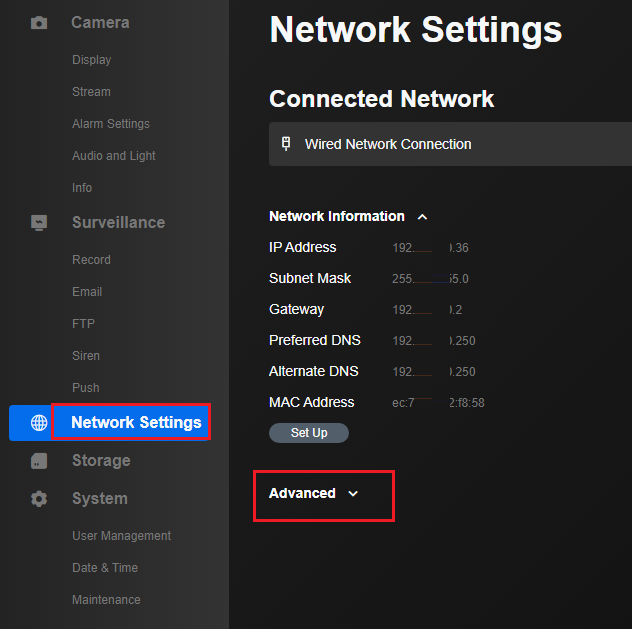This screenshot has width=632, height=629.
Task: Collapse the Network Information section
Action: (x=422, y=217)
